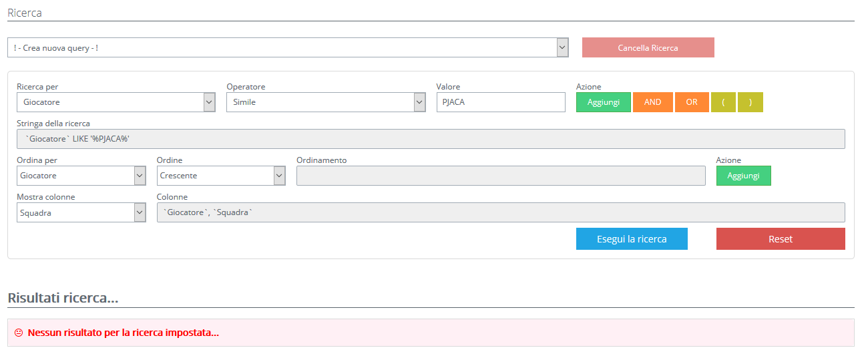Click the red Reset button

781,239
